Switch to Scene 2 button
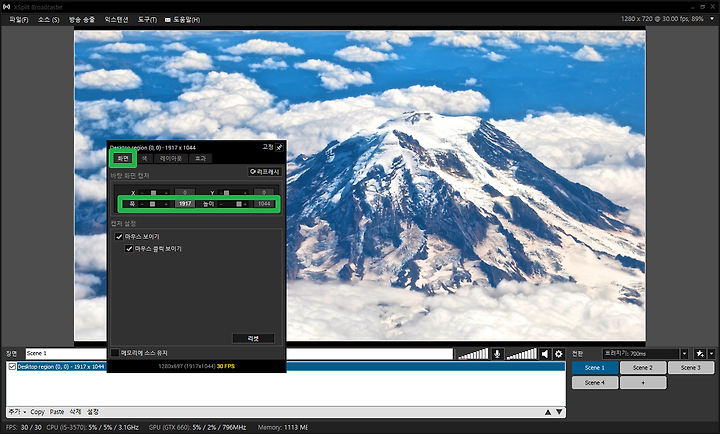 (643, 367)
